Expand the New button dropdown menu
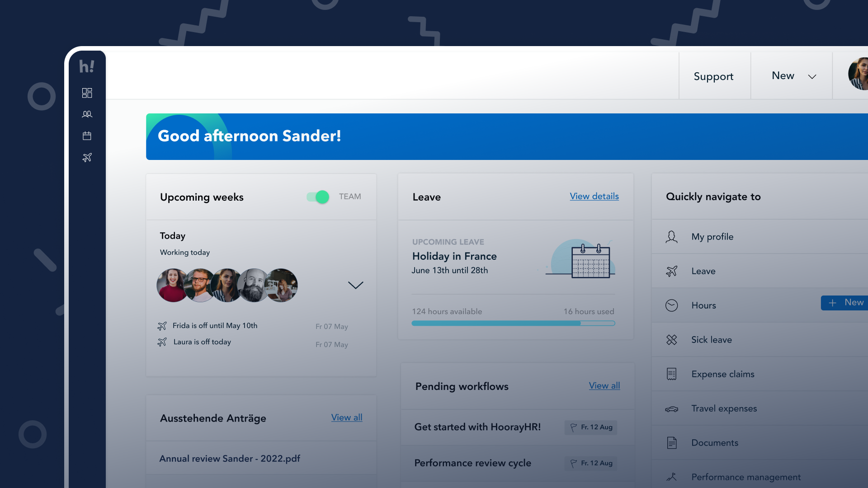 pyautogui.click(x=812, y=76)
